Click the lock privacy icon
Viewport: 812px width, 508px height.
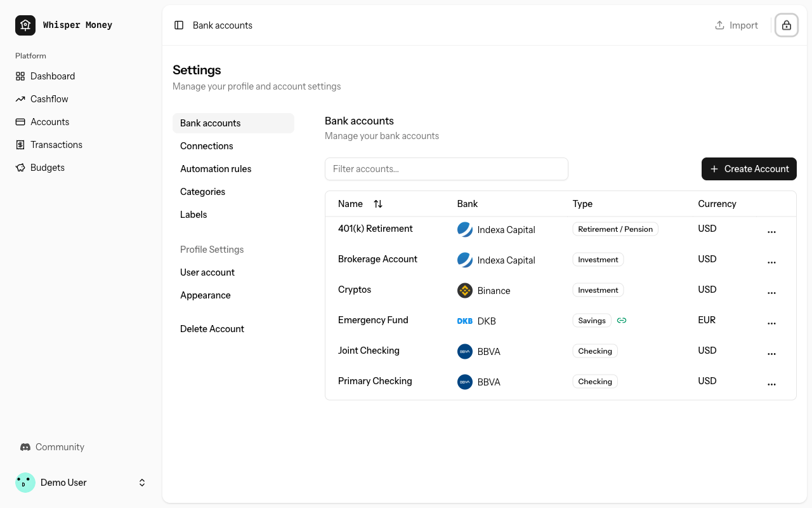point(787,25)
